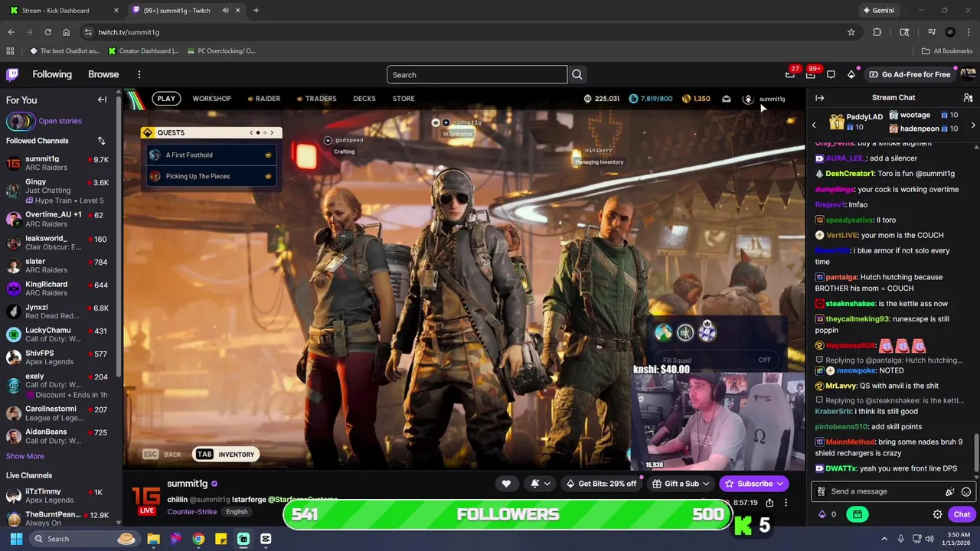Go to the Browse tab

coord(103,74)
